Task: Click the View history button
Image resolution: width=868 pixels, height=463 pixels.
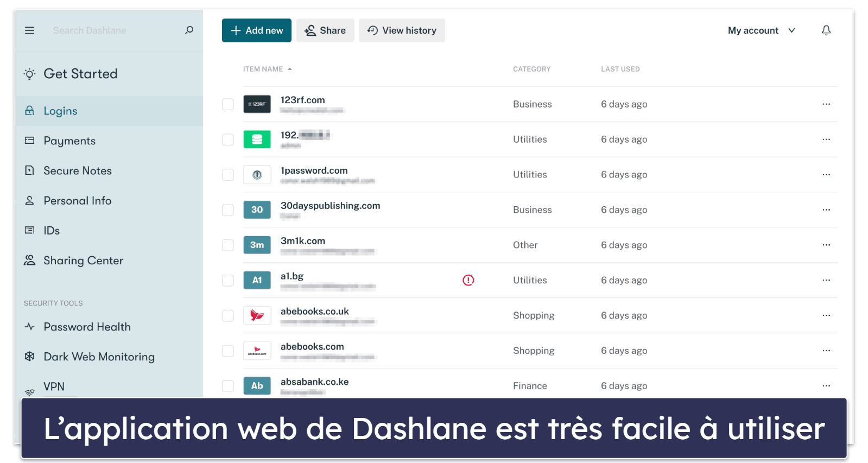Action: [x=402, y=30]
